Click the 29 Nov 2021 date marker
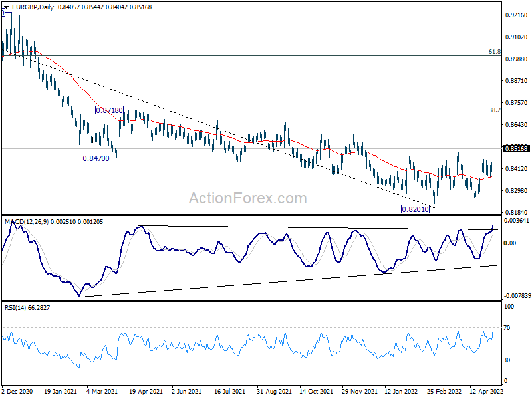 [x=360, y=392]
